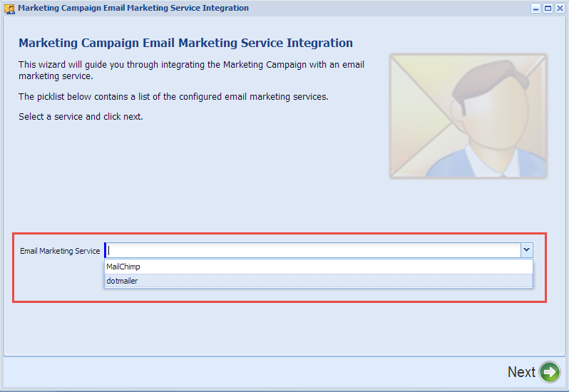Click the 'picklist below contains' sentence
This screenshot has height=392, width=569.
click(x=173, y=97)
